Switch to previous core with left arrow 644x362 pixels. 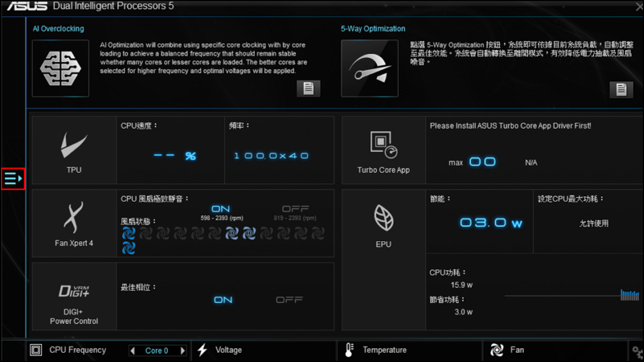click(133, 351)
